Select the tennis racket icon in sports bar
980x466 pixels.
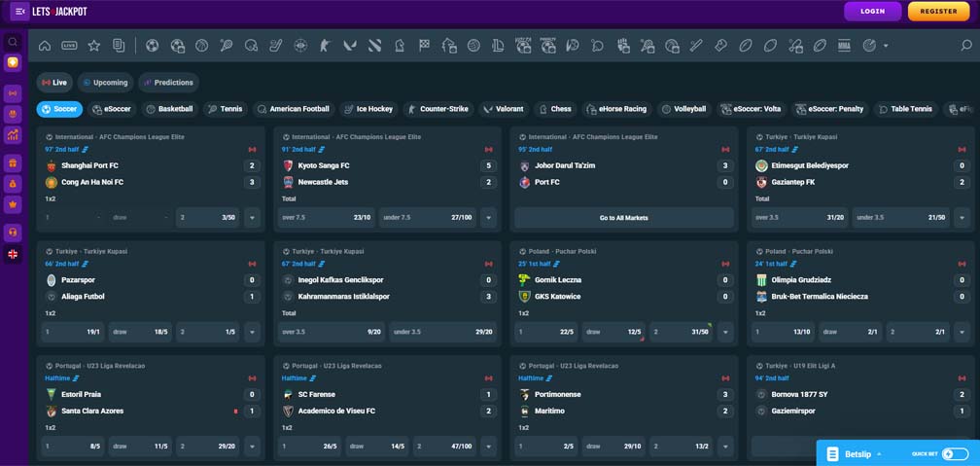[x=227, y=46]
